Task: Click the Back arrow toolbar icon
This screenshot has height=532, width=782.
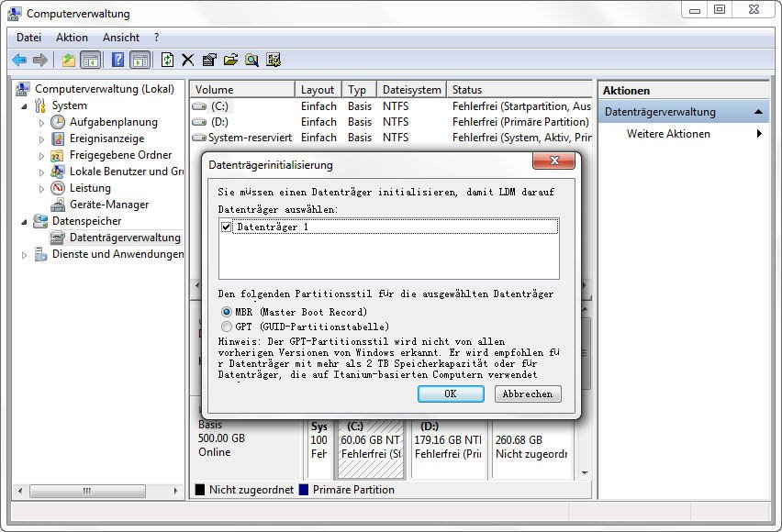Action: (19, 61)
